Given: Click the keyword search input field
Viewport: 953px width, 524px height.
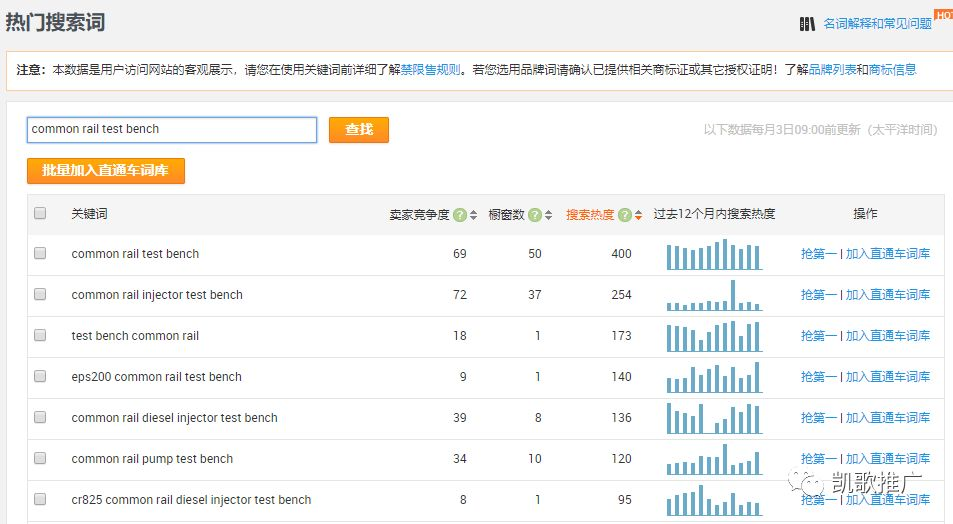Looking at the screenshot, I should (171, 130).
